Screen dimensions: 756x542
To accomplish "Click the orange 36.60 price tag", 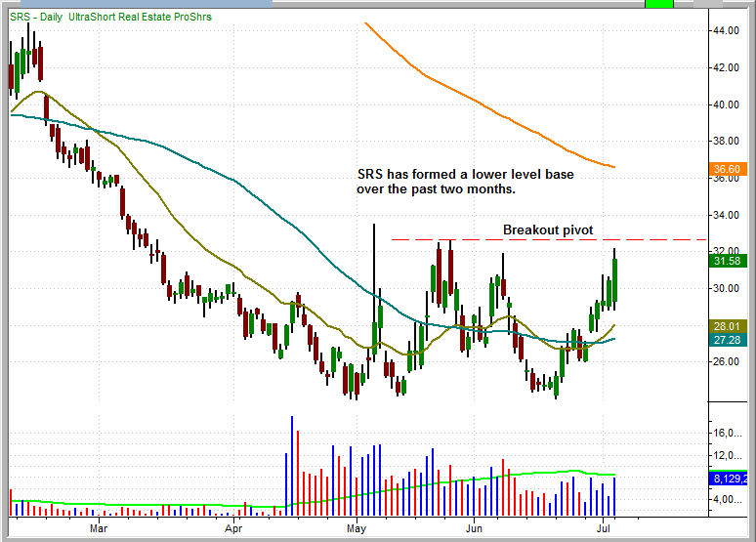I will click(x=728, y=168).
